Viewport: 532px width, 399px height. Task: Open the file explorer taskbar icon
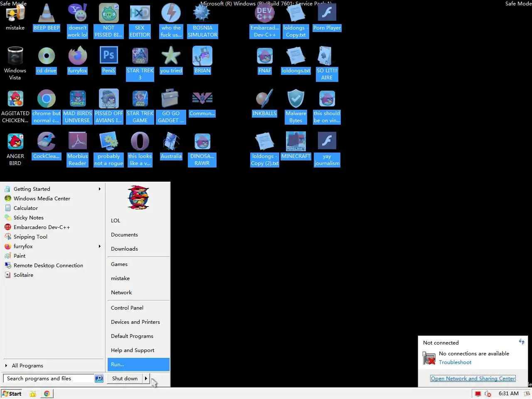click(33, 394)
